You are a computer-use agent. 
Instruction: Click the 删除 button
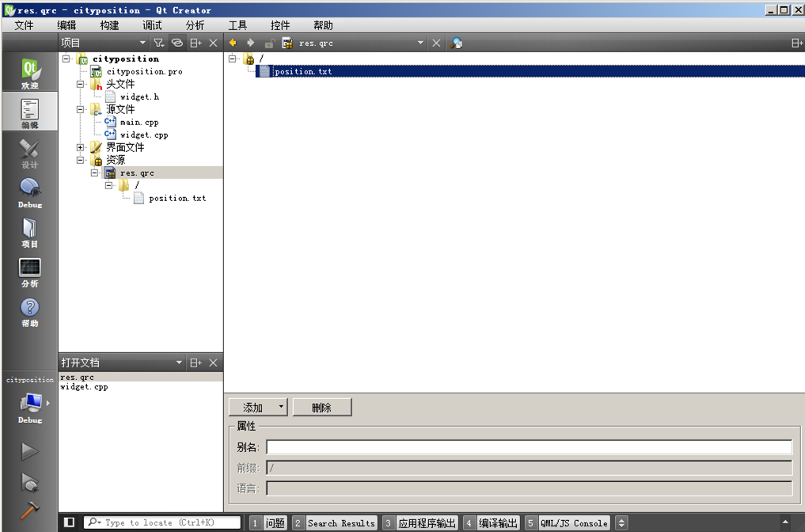322,407
